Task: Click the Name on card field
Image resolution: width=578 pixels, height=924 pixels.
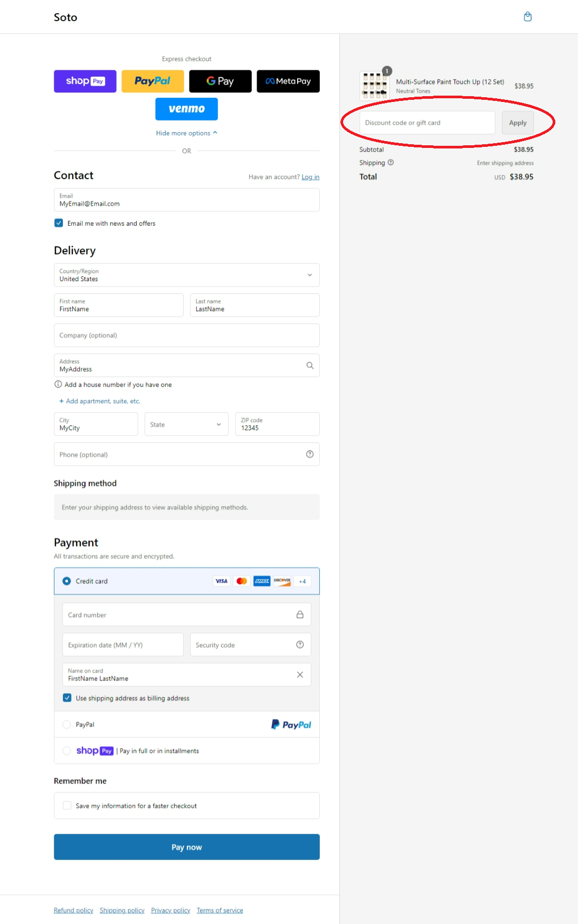Action: [187, 675]
